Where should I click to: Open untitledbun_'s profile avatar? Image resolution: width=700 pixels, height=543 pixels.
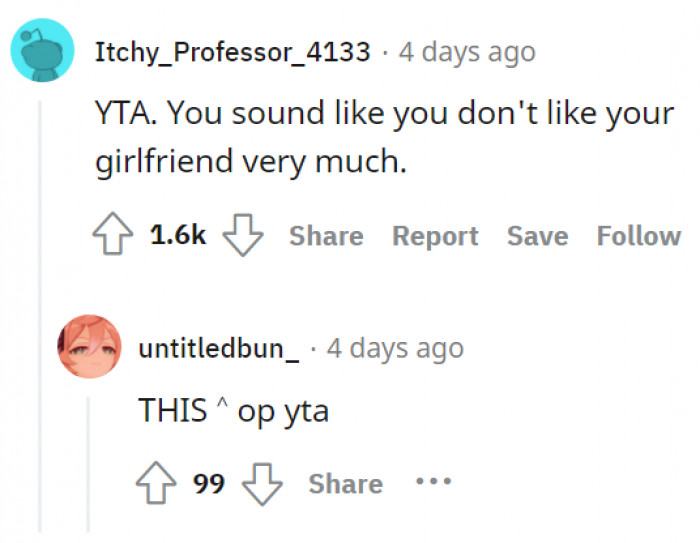(x=90, y=346)
